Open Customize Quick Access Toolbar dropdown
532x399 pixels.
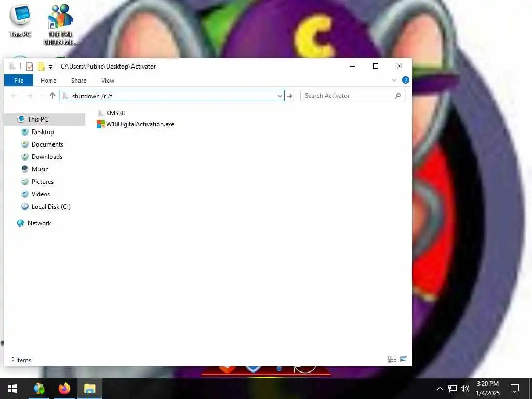[x=50, y=67]
